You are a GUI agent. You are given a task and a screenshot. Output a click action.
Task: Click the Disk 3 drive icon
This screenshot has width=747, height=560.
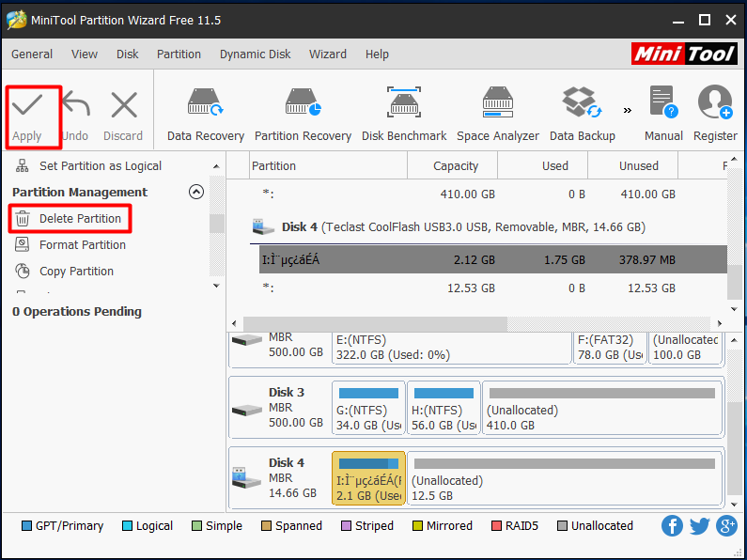[247, 410]
